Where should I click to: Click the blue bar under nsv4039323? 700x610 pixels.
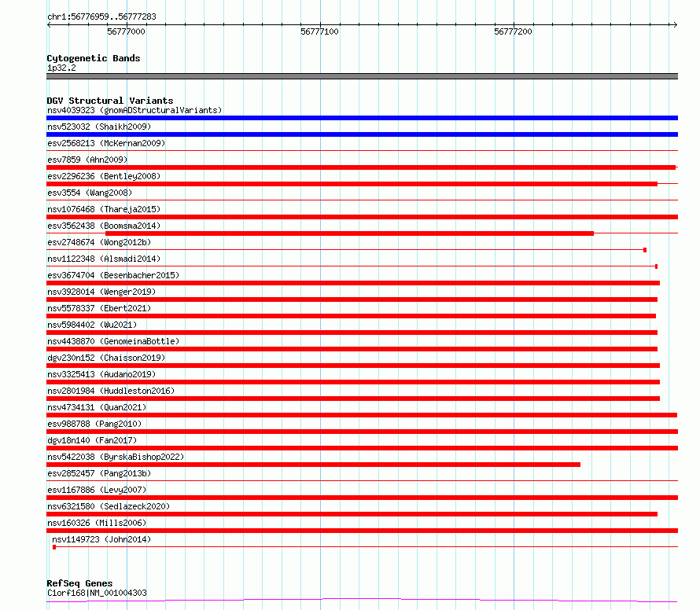tap(362, 118)
